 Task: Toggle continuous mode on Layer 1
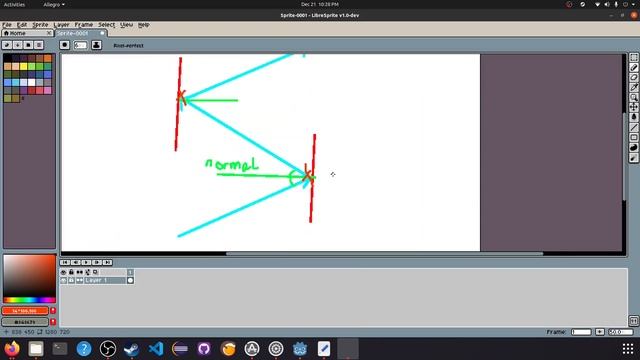[x=80, y=280]
